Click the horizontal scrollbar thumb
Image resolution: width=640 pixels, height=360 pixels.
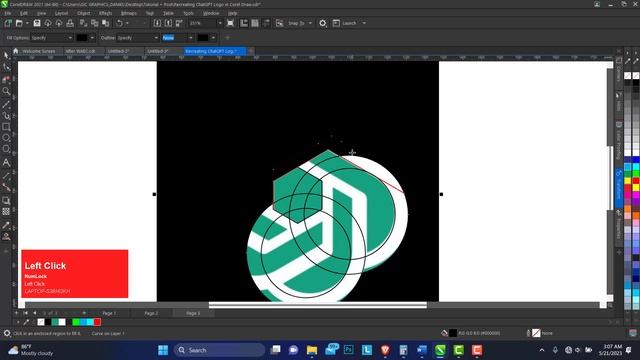tap(318, 305)
